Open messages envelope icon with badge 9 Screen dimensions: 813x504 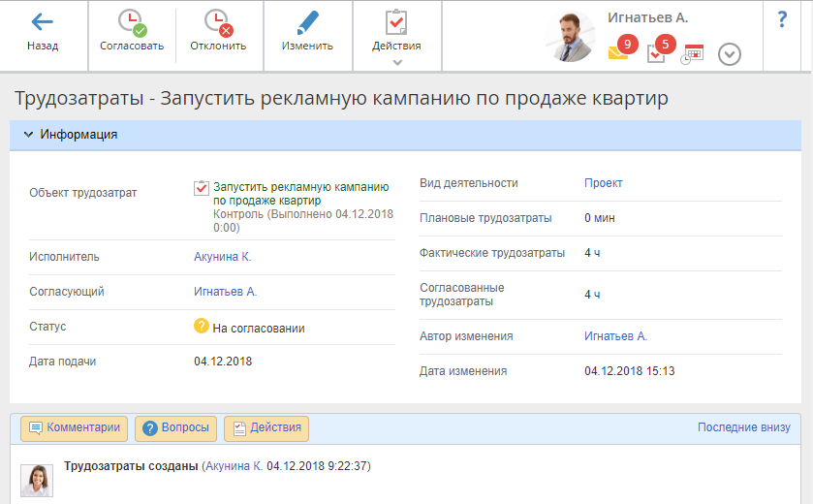click(619, 52)
